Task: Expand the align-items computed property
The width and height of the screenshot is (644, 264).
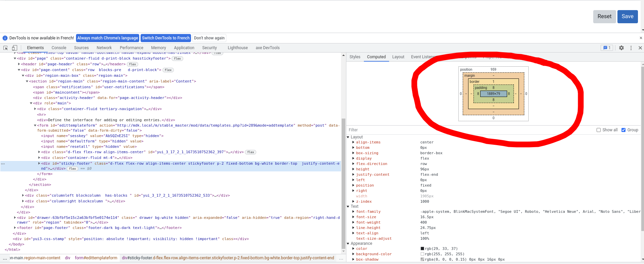Action: click(x=353, y=142)
